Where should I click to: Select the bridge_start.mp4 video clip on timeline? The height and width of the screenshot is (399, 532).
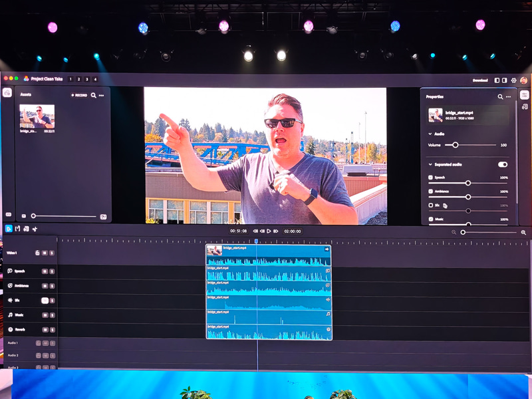tap(269, 255)
